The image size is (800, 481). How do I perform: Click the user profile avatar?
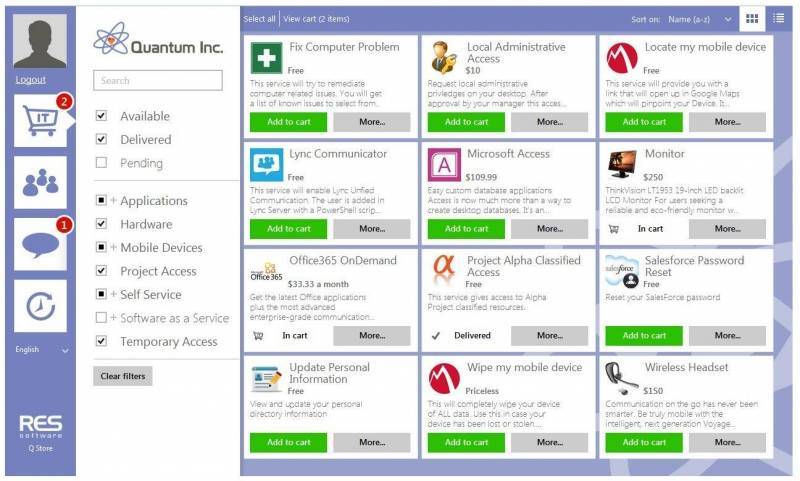(x=40, y=41)
